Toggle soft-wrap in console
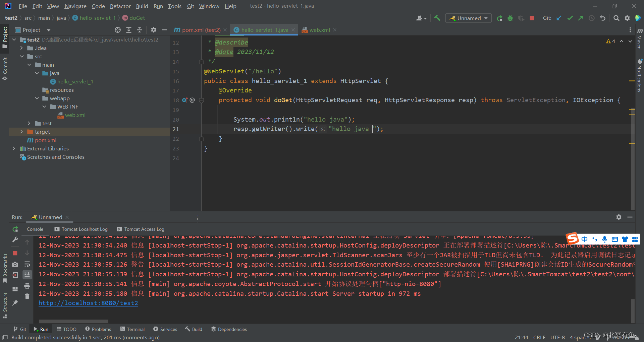The image size is (644, 342). pos(27,264)
